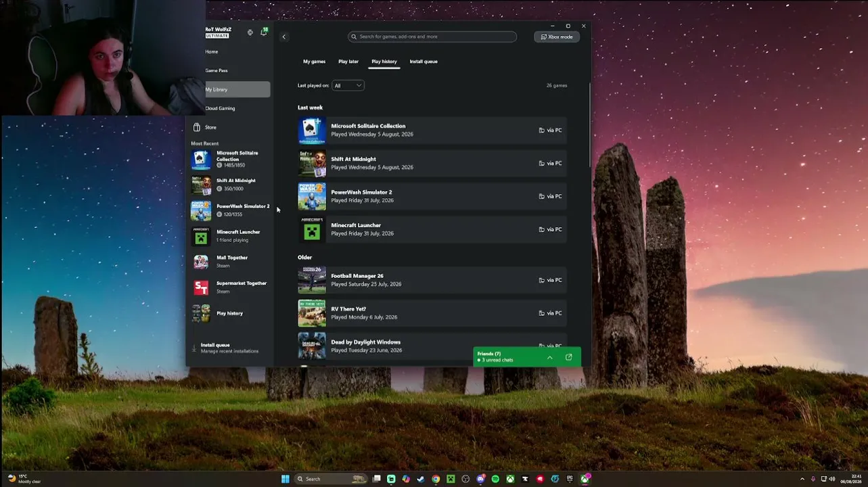This screenshot has height=487, width=868.
Task: Click Dead by Daylight cover thumbnail
Action: 312,346
